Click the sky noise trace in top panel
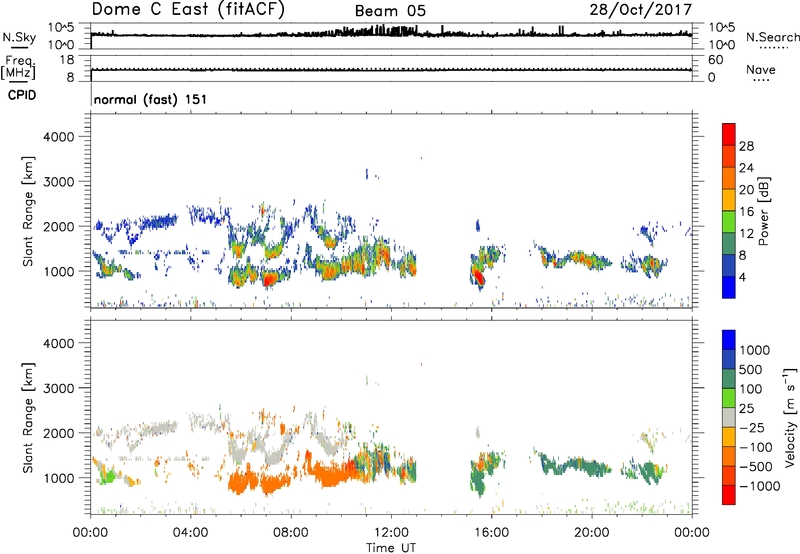The height and width of the screenshot is (554, 800). point(391,34)
